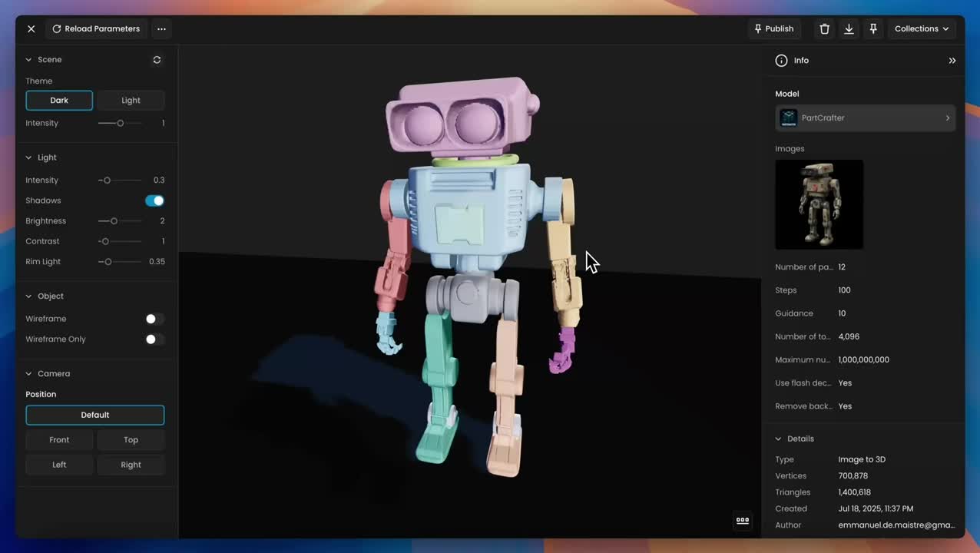
Task: Adjust the Scene Intensity slider
Action: pos(120,123)
